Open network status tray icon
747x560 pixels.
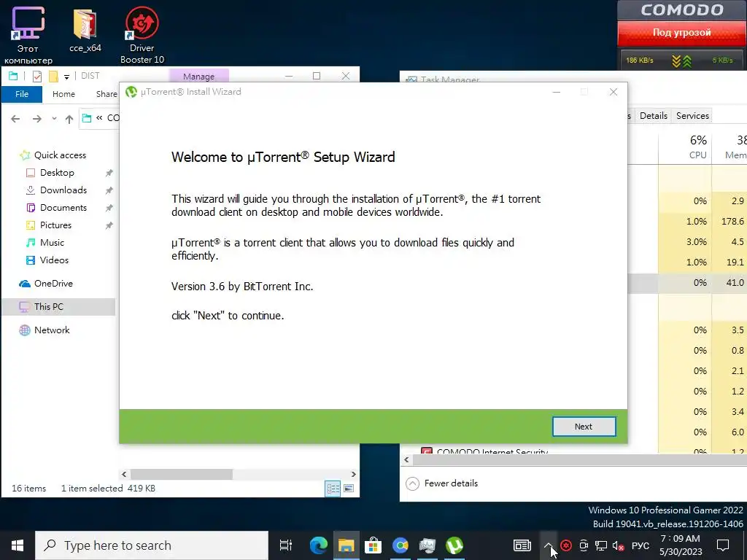click(x=601, y=545)
